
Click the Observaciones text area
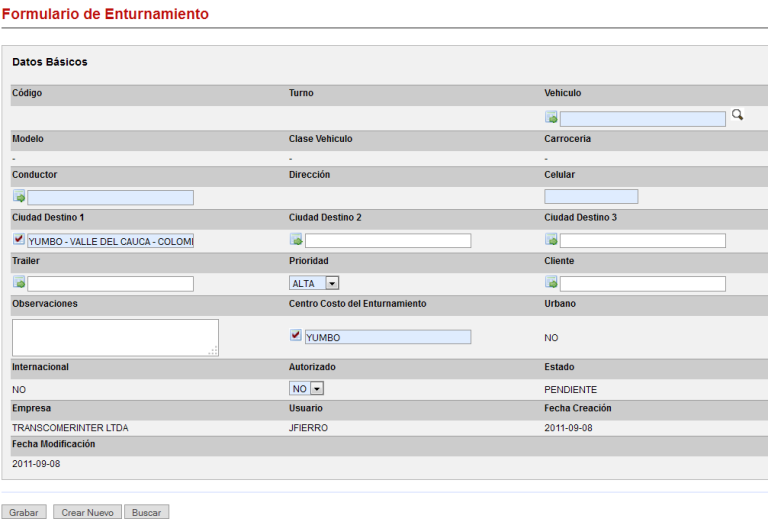(114, 337)
